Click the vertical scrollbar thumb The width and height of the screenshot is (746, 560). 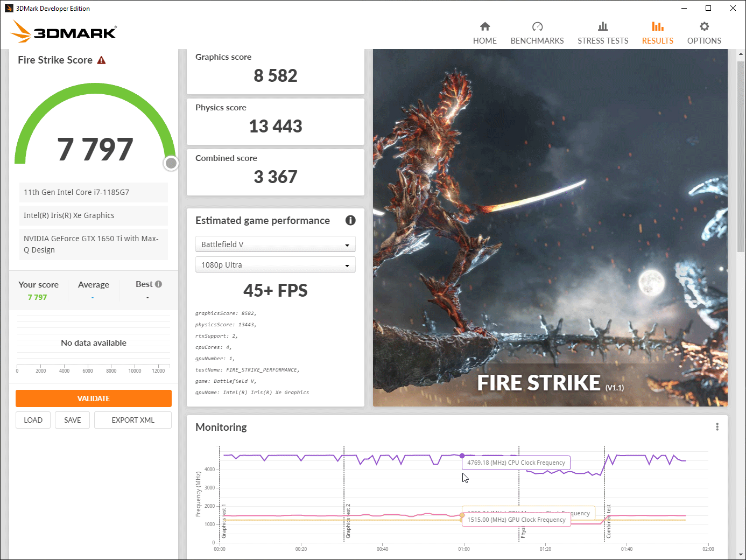click(741, 156)
